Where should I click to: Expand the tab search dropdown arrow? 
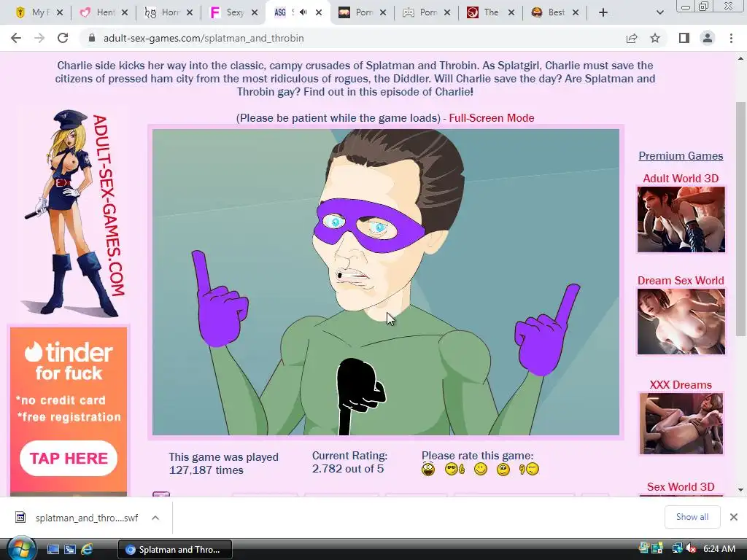pos(659,12)
